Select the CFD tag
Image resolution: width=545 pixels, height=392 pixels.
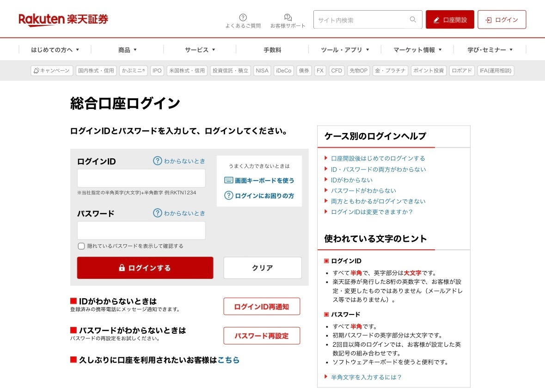click(x=337, y=71)
